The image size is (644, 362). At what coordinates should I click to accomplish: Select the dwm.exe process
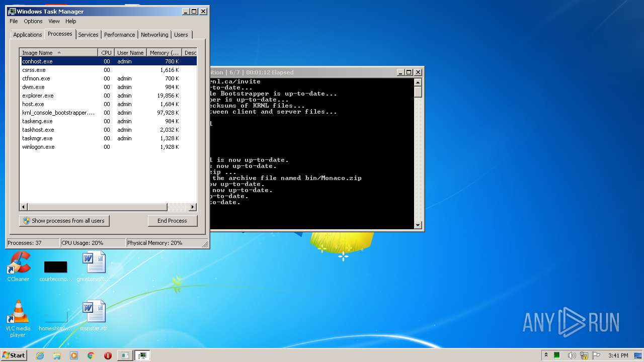tap(108, 87)
